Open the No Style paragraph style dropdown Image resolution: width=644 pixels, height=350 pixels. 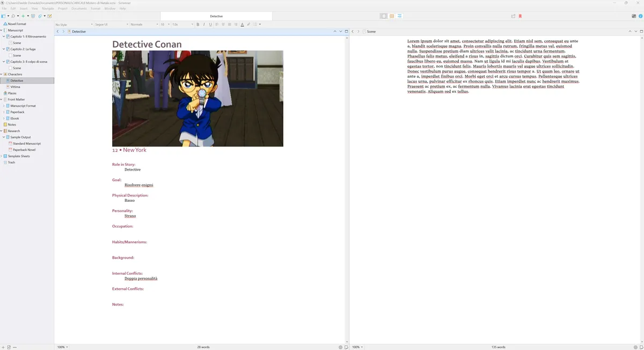(74, 25)
